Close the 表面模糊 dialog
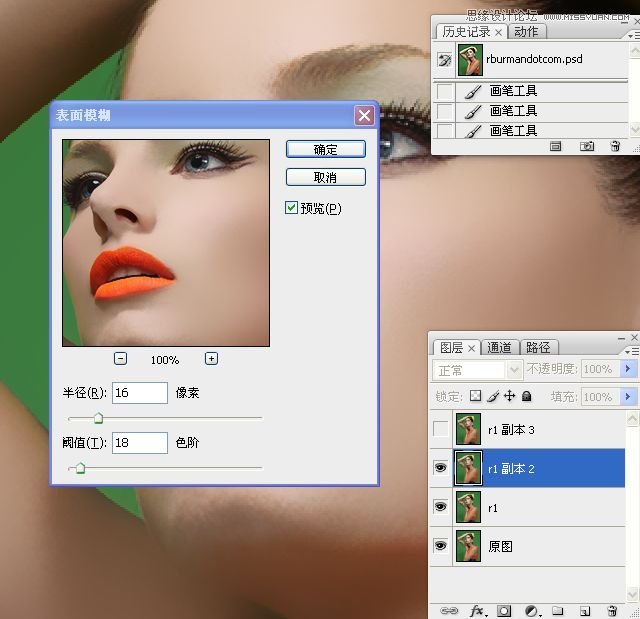640x619 pixels. point(364,115)
